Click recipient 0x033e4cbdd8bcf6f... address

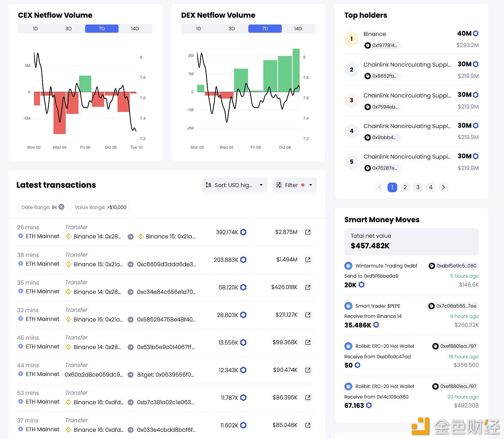166,430
